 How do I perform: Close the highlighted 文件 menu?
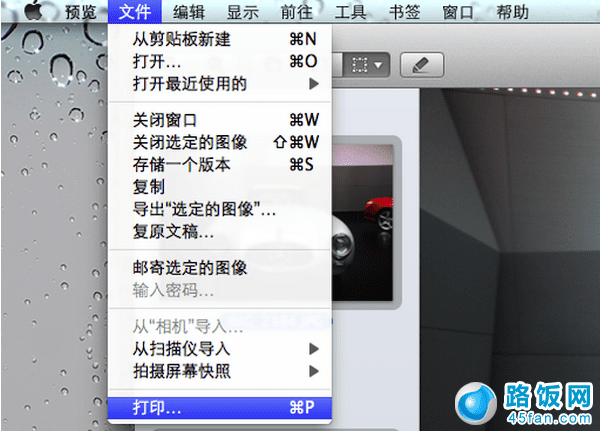[135, 12]
